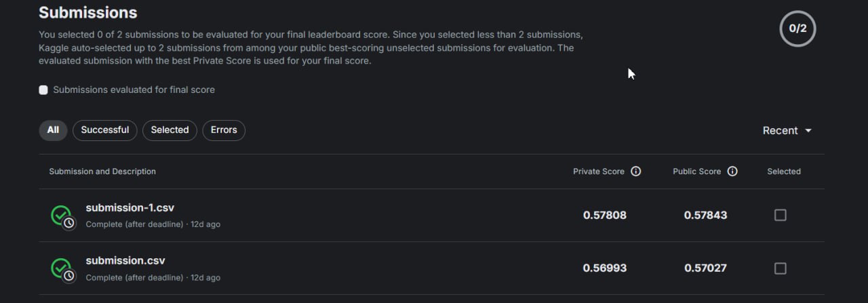Click submission.csv green checkmark status icon
The image size is (868, 303).
[x=62, y=269]
